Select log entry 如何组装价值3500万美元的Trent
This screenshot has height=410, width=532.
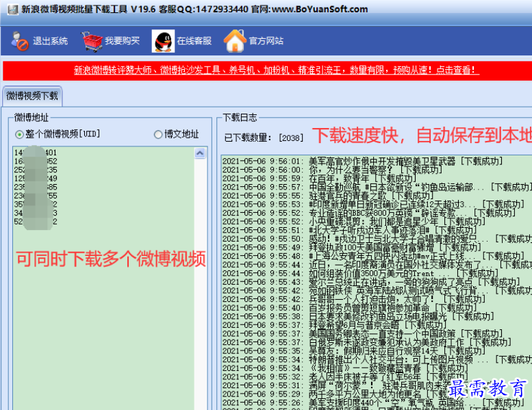tap(361, 273)
